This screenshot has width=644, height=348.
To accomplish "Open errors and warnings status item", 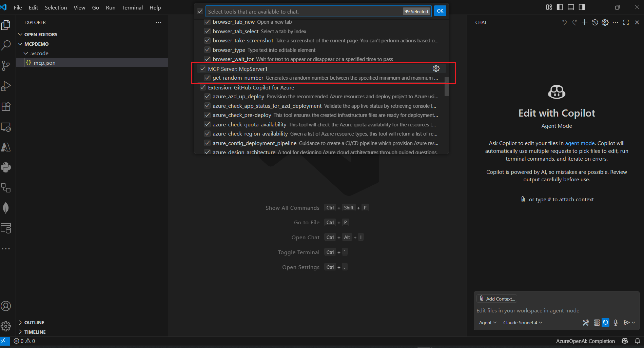I will click(24, 341).
